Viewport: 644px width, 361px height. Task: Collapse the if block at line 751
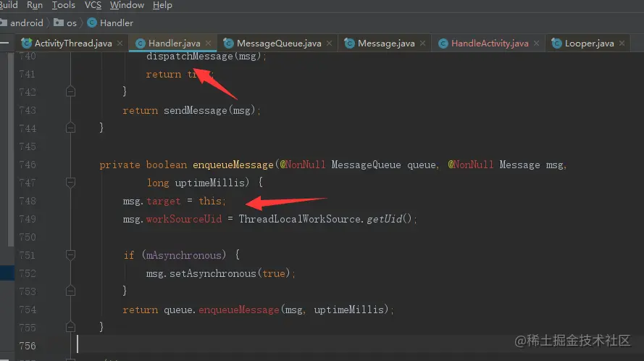[x=71, y=255]
